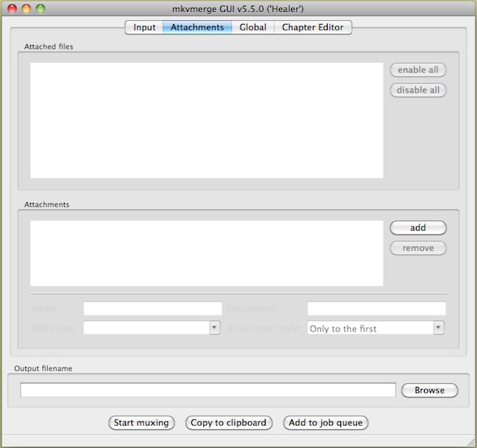477x448 pixels.
Task: Click inside the Attachments list box
Action: pos(207,253)
